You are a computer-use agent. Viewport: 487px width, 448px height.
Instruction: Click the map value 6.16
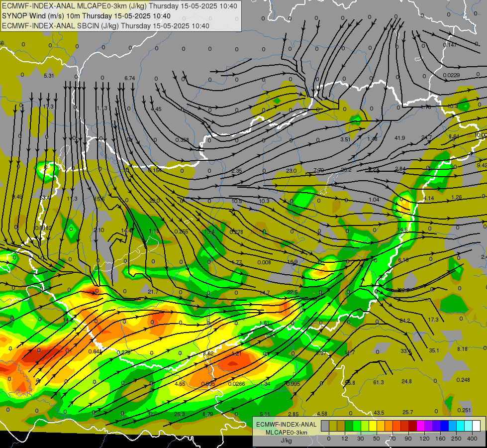403,260
